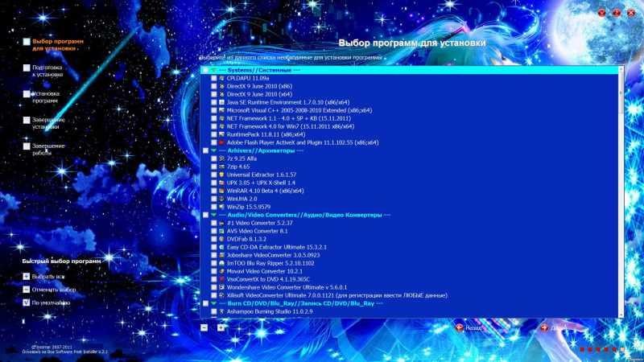Click the Java SE Runtime Environment icon
Screen dimensions: 644x362
tap(222, 102)
